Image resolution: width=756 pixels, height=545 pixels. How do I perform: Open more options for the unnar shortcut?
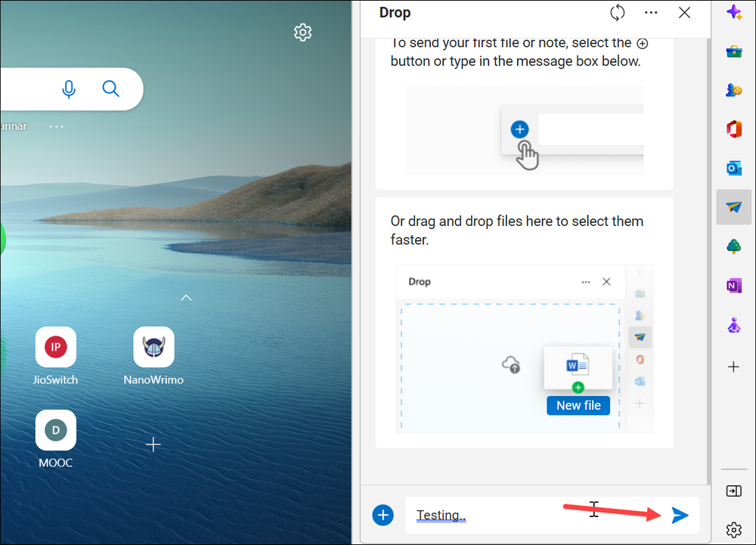click(56, 126)
